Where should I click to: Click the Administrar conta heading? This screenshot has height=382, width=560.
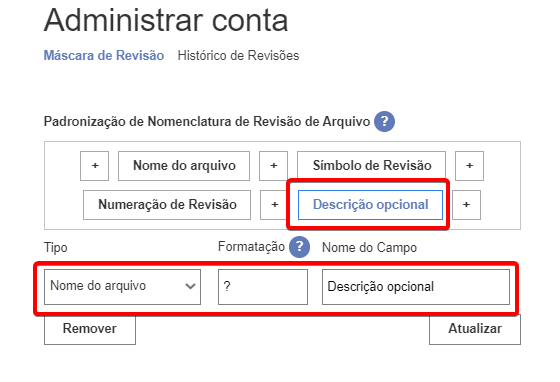click(x=166, y=20)
